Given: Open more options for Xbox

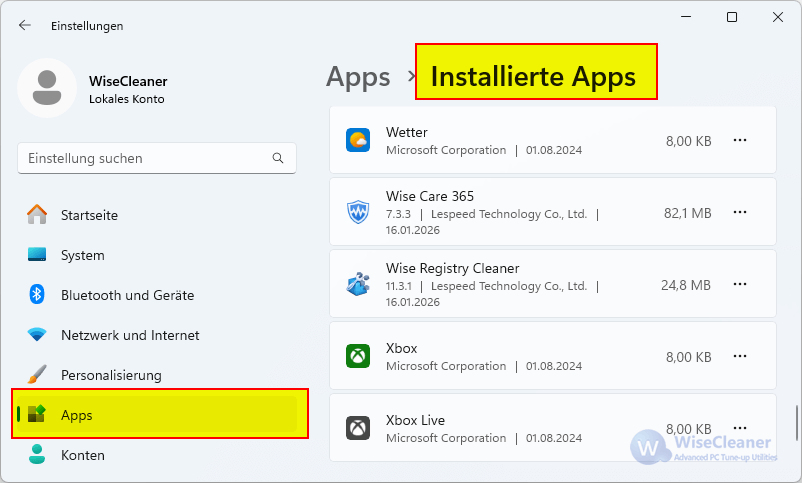Looking at the screenshot, I should (740, 356).
